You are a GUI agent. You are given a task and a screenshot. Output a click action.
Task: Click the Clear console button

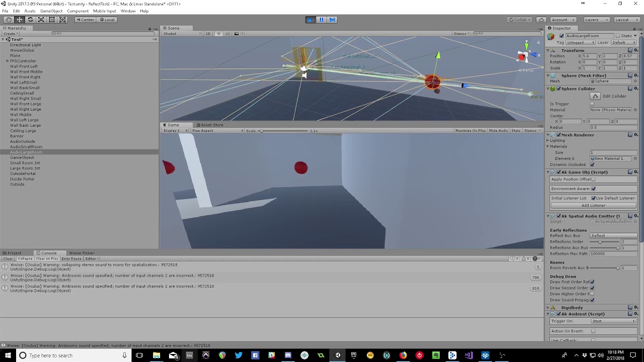coord(8,258)
